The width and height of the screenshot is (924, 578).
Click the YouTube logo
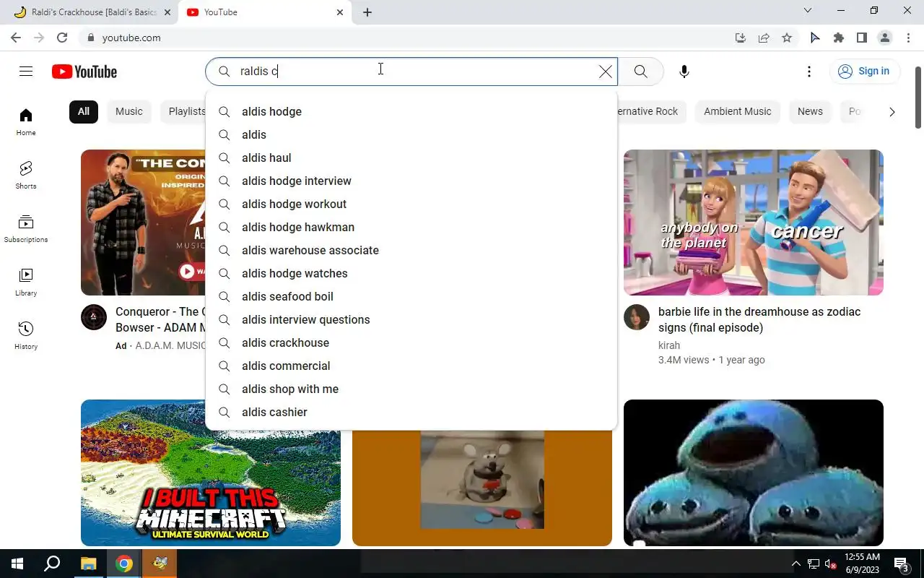point(84,72)
